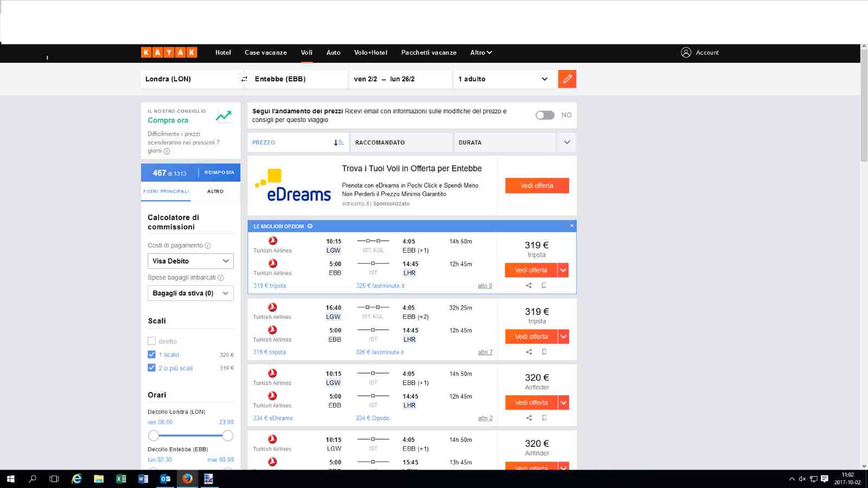
Task: Click the Decollo Londra right slider handle
Action: 228,435
